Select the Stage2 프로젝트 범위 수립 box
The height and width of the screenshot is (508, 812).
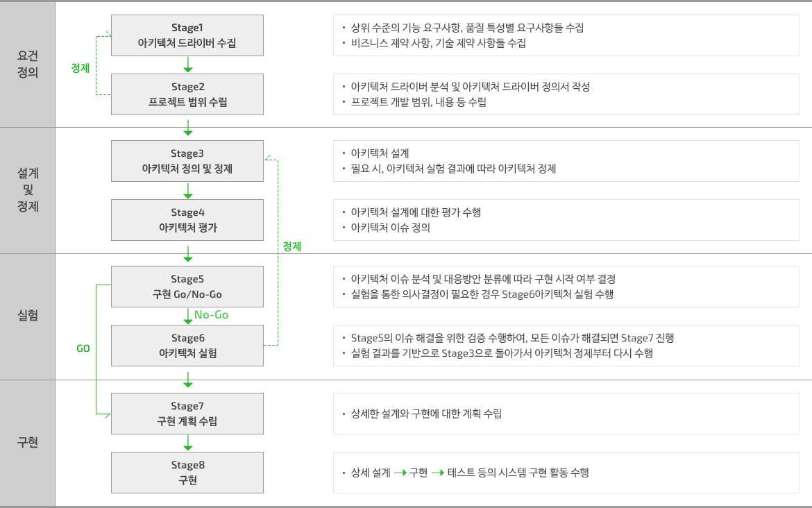click(x=187, y=94)
